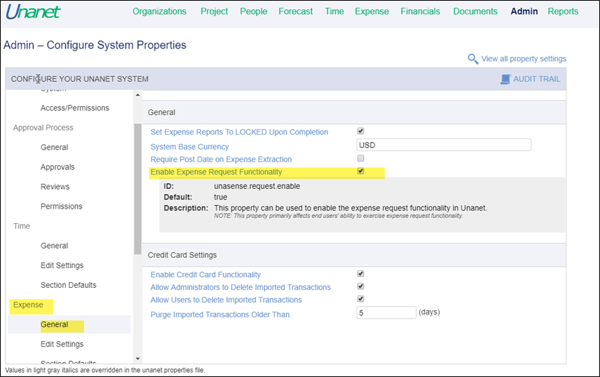Select Access/Permissions in the sidebar

75,108
